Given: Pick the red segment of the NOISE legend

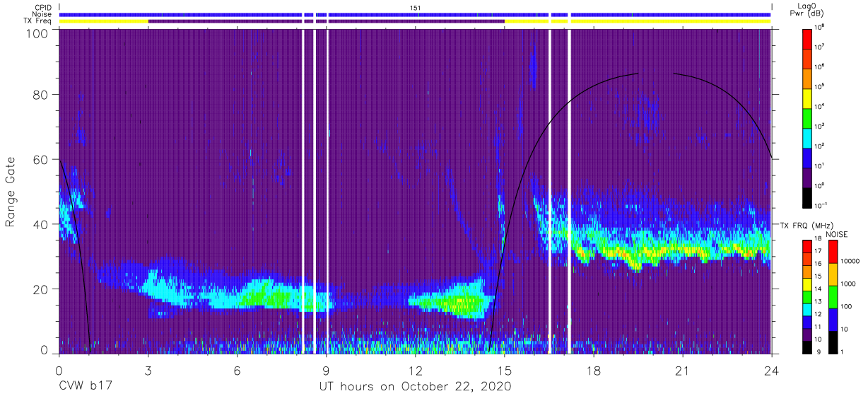Looking at the screenshot, I should click(x=832, y=251).
